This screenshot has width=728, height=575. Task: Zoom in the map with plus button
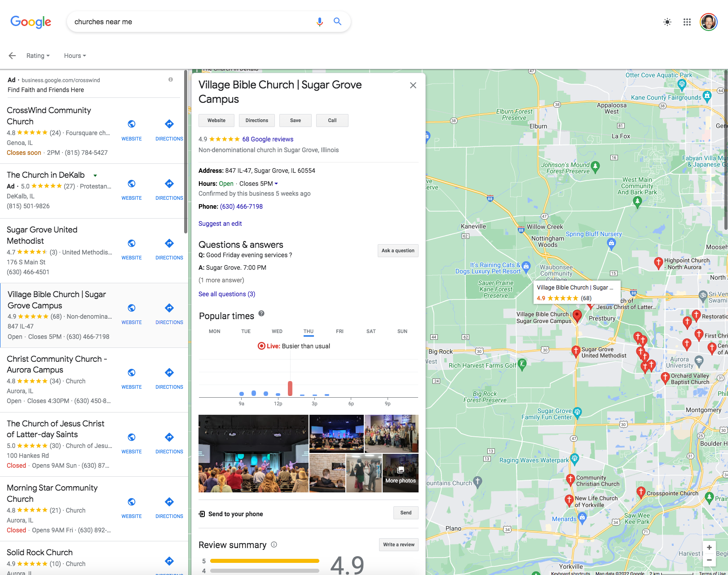pyautogui.click(x=709, y=547)
